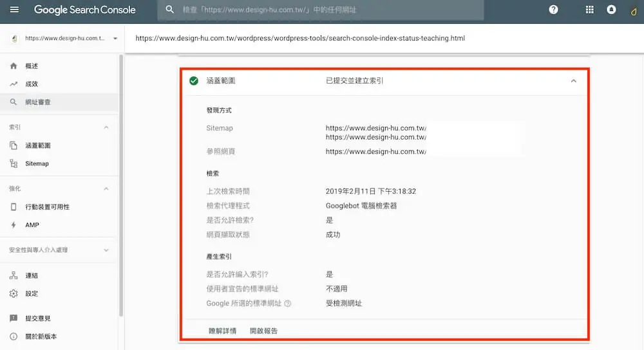Screen dimensions: 644x350
Task: Click the URL inspection search field
Action: pos(320,10)
